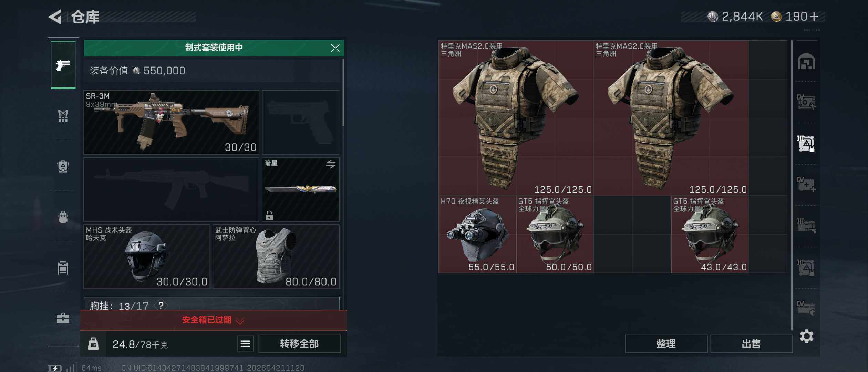Screen dimensions: 868x372
Task: Close the 制式套装使用中 banner
Action: point(335,48)
